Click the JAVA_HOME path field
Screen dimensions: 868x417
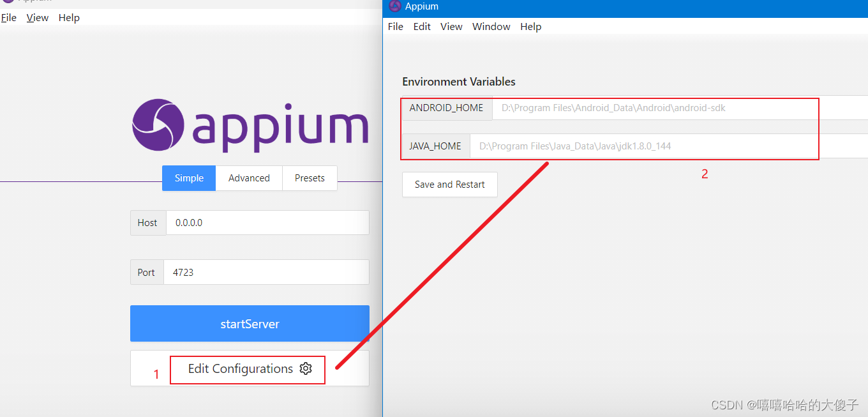[x=669, y=146]
